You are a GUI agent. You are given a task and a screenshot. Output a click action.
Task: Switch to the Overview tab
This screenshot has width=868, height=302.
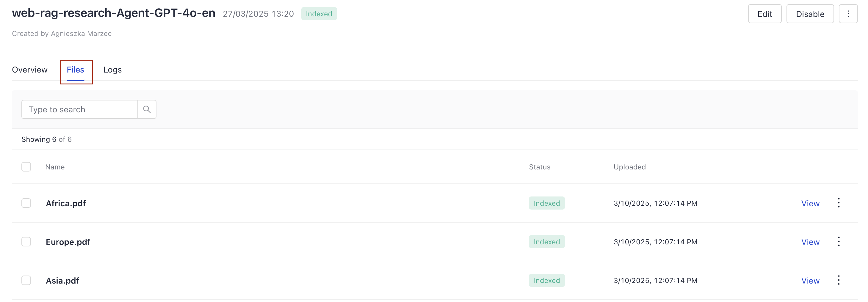click(30, 70)
